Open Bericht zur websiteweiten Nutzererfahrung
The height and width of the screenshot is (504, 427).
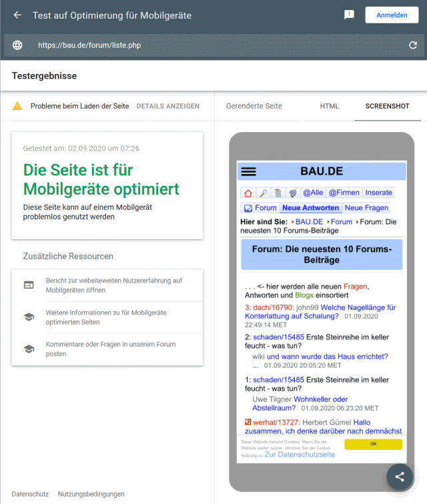point(114,285)
